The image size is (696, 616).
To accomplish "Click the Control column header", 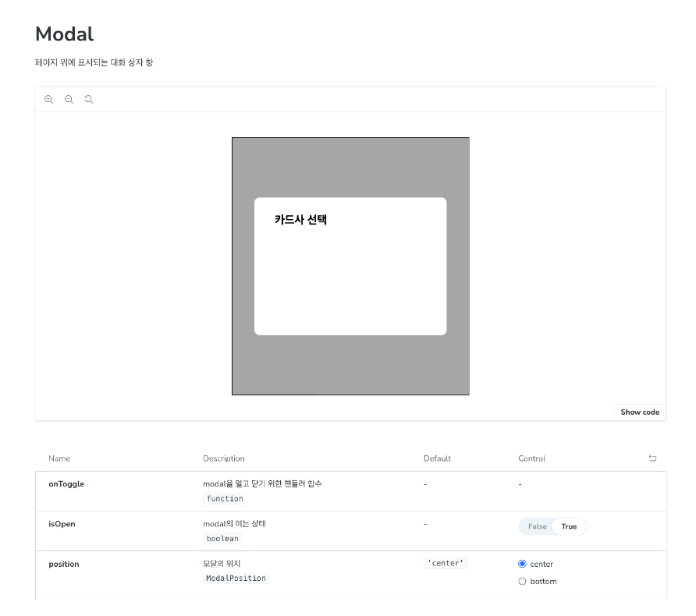I will click(532, 458).
